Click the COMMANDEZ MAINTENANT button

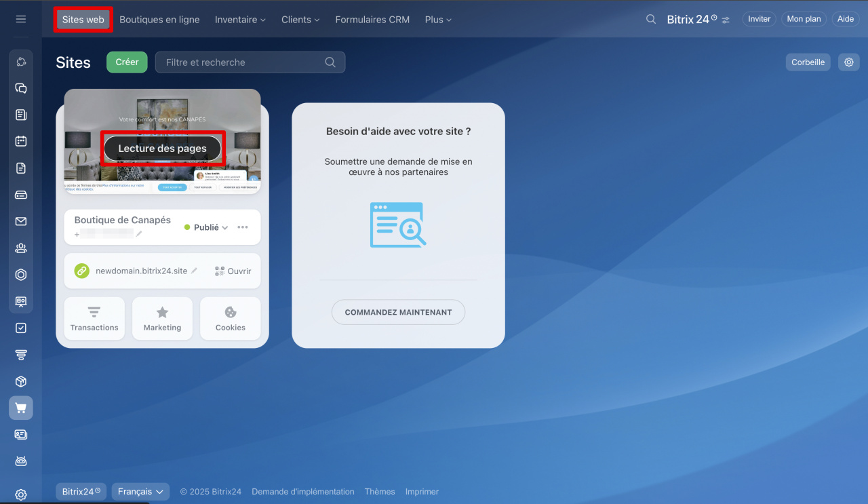coord(398,312)
